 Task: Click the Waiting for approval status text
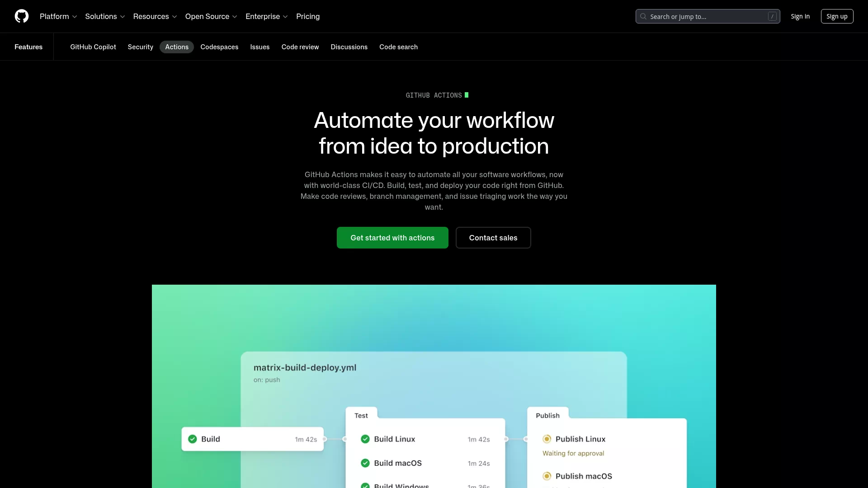(573, 453)
